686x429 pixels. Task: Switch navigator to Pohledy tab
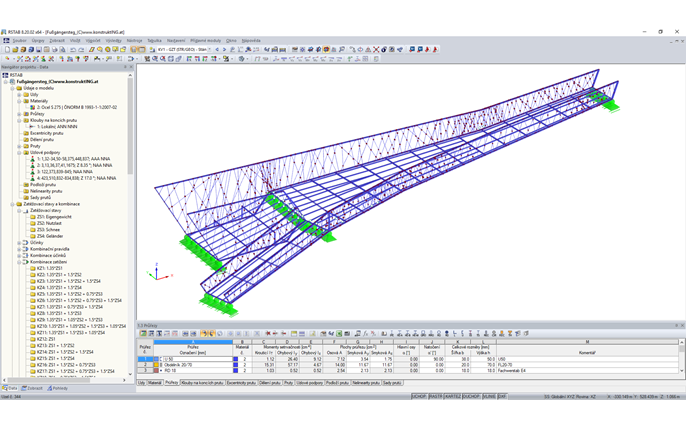[58, 388]
